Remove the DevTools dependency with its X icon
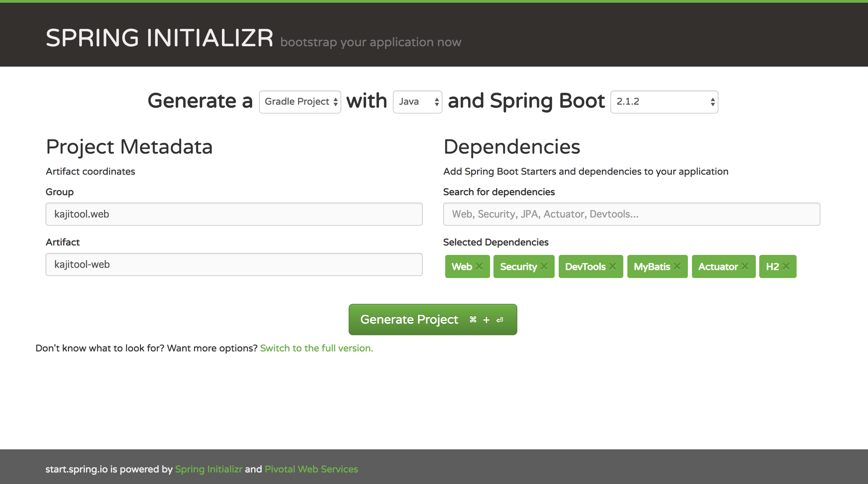 pos(613,266)
